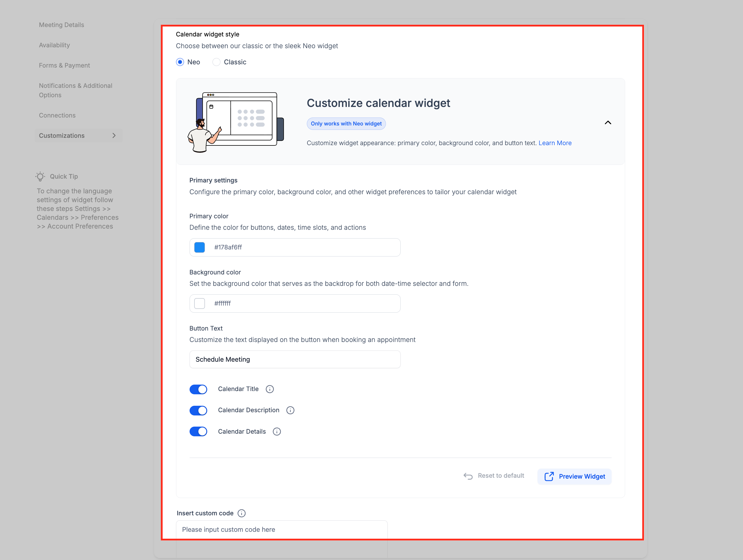The image size is (743, 560).
Task: Click the Insert custom code info icon
Action: [x=241, y=513]
